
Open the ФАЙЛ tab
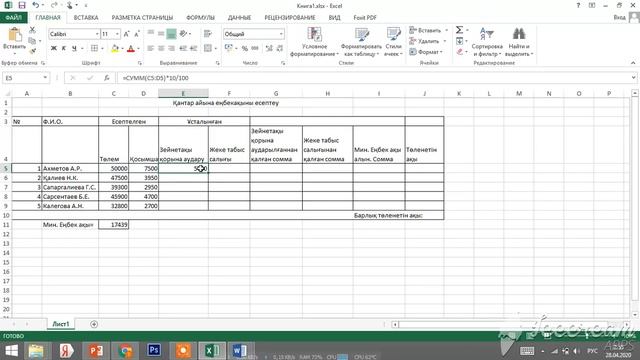[x=13, y=18]
